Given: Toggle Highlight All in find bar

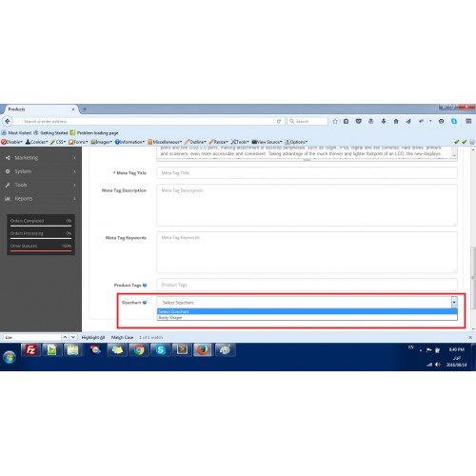Looking at the screenshot, I should point(93,337).
